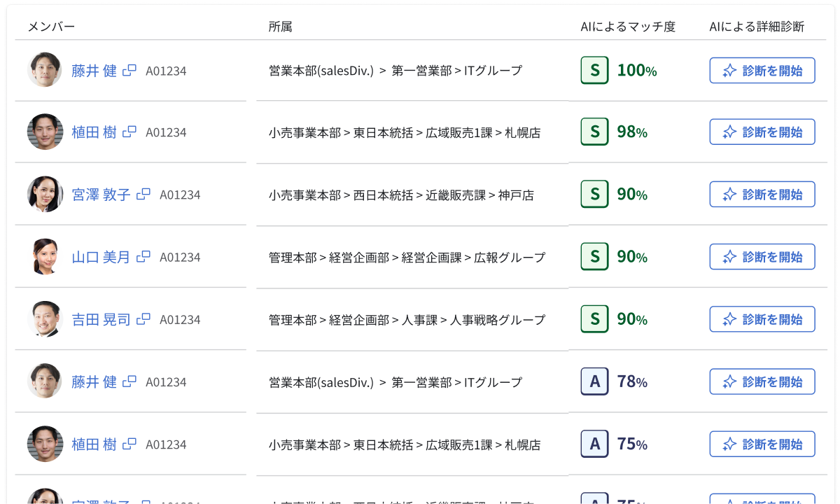The image size is (840, 504).
Task: Open external link icon beside 植田 樹 in 98% row
Action: click(x=129, y=132)
